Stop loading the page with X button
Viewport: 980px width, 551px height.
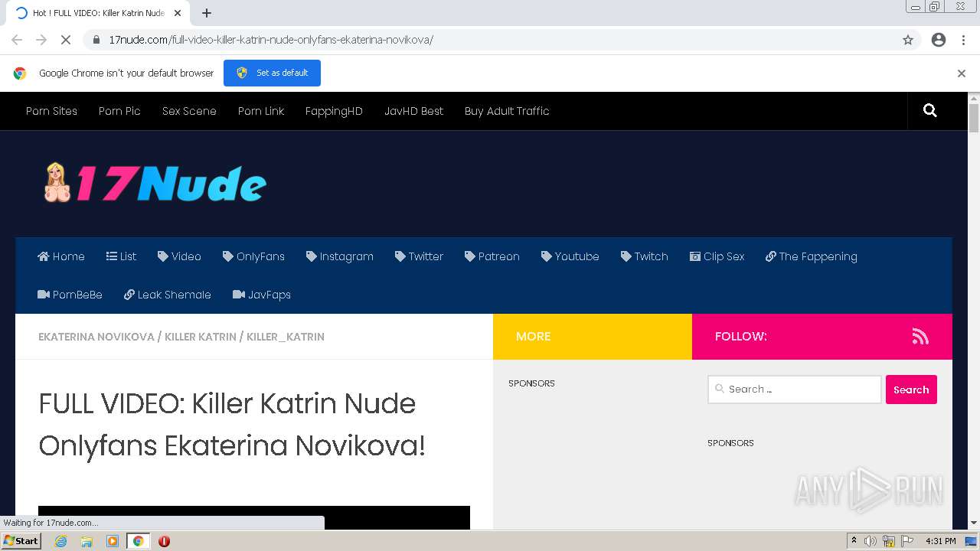pos(66,40)
